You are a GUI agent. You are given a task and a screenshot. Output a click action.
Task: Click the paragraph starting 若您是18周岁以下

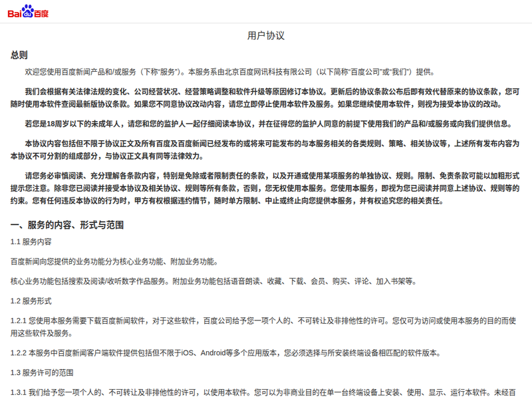coord(269,124)
